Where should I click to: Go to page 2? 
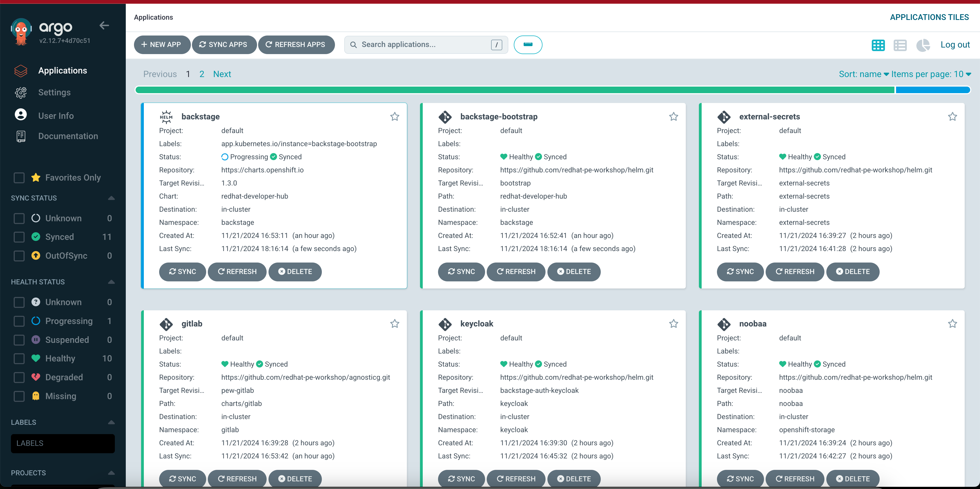(x=202, y=75)
